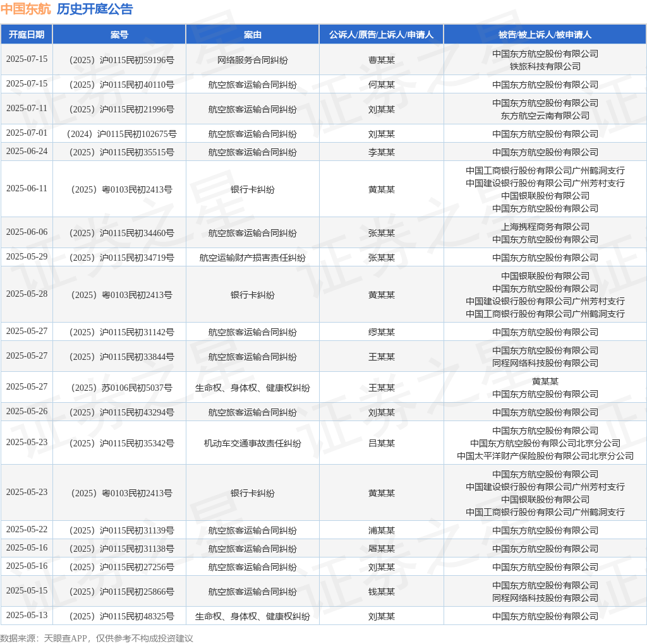Click the 中国东航 title text
Image resolution: width=647 pixels, height=644 pixels.
25,9
